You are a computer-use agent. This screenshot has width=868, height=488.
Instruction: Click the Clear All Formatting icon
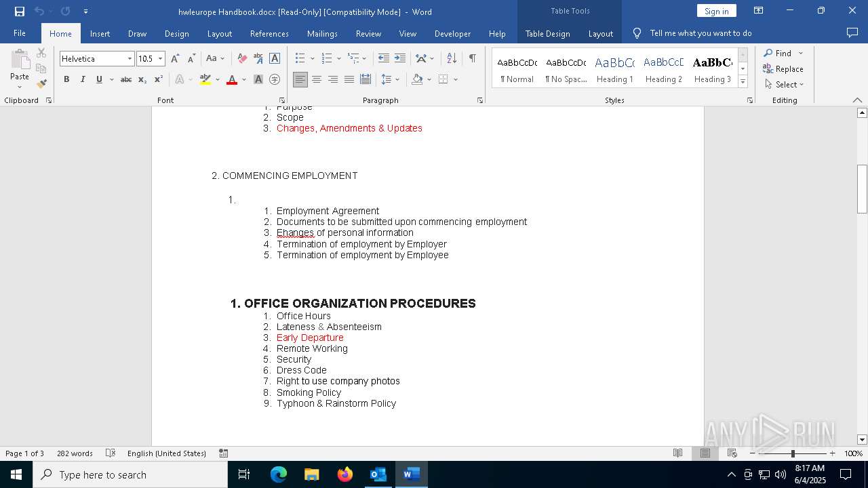click(x=242, y=59)
